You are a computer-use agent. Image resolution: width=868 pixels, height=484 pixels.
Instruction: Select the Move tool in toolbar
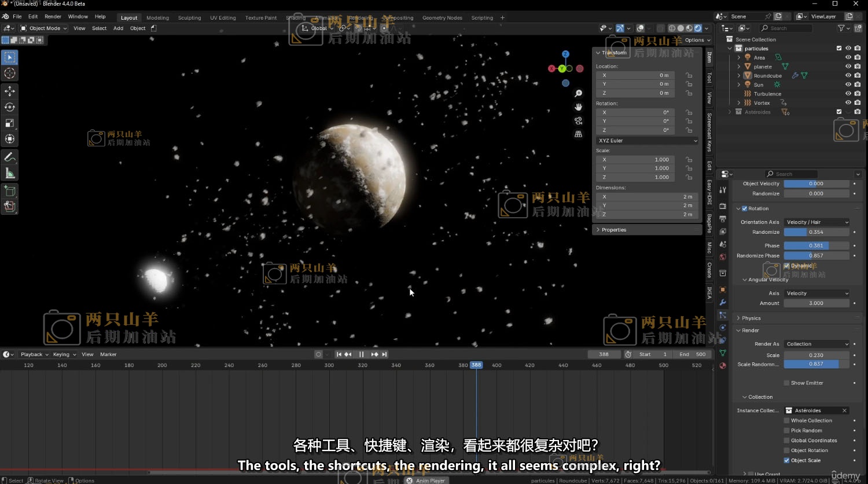tap(10, 91)
